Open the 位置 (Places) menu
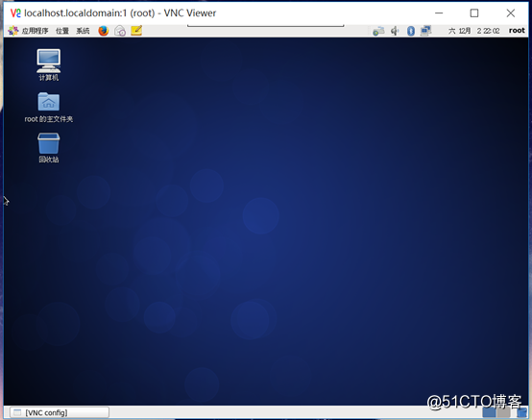Viewport: 532px width, 420px height. (62, 31)
